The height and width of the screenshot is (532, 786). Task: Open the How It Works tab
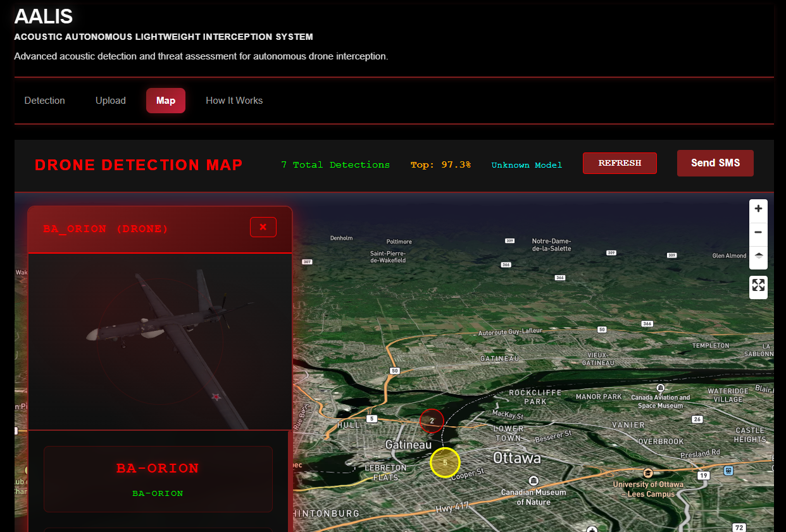pyautogui.click(x=234, y=101)
